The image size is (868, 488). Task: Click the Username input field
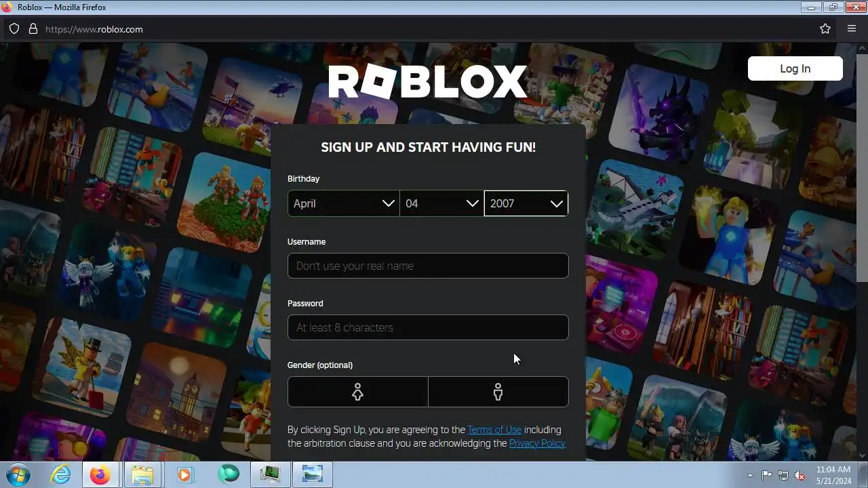[428, 266]
